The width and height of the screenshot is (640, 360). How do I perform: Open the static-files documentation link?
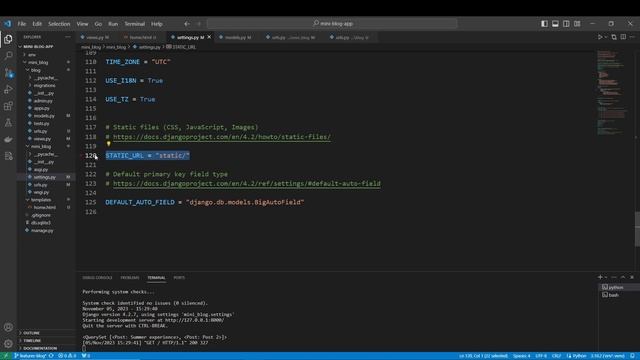pos(222,137)
